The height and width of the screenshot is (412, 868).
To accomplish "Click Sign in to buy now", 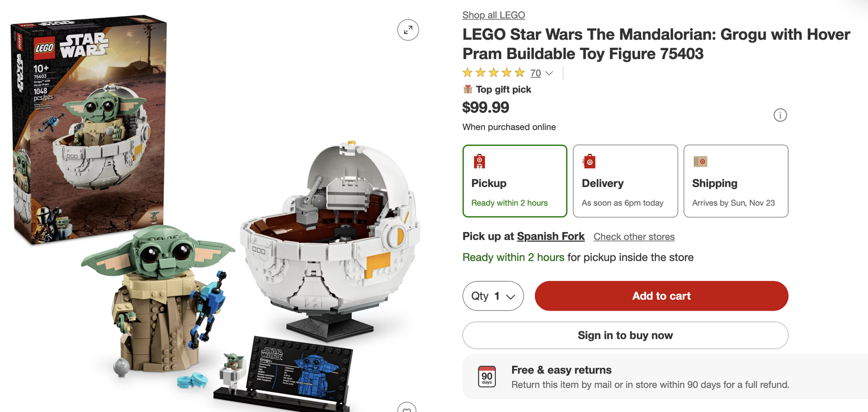I will point(625,336).
